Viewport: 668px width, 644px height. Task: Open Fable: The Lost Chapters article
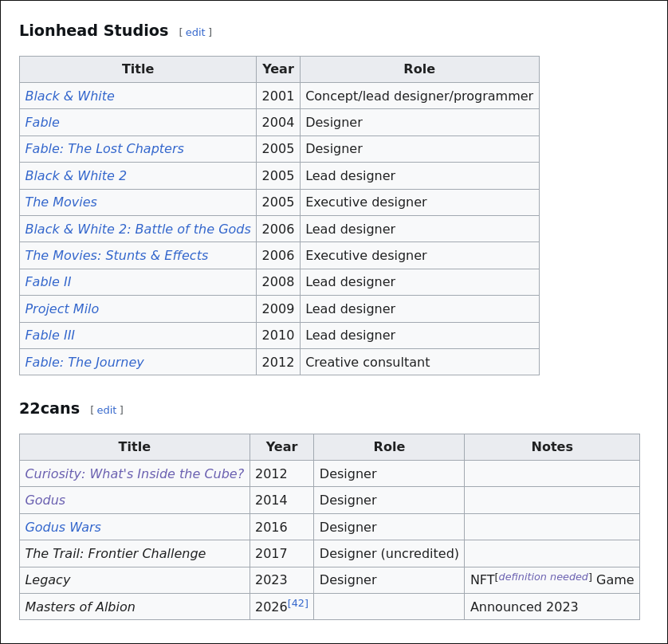104,148
